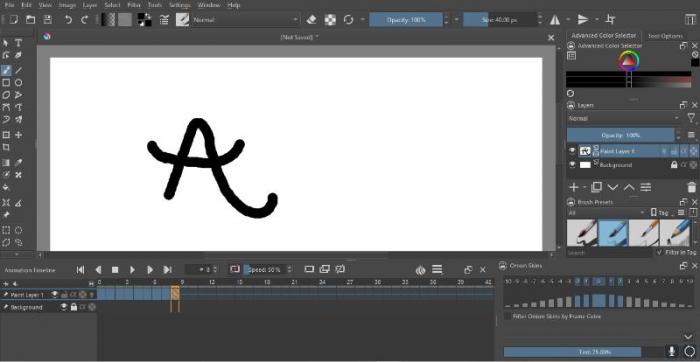The image size is (700, 362).
Task: Adjust the Layers docker opacity slider
Action: [621, 135]
